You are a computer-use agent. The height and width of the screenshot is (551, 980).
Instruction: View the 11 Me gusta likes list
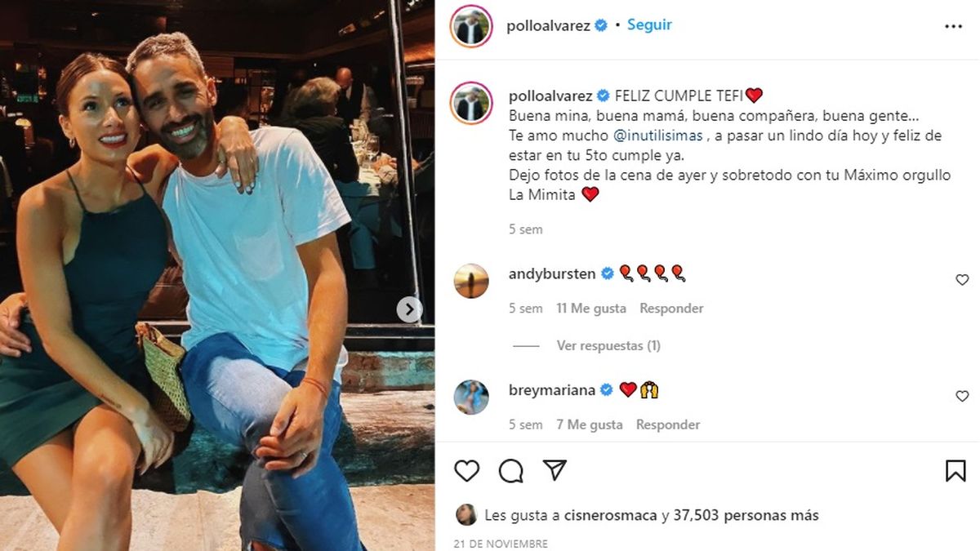(x=591, y=309)
